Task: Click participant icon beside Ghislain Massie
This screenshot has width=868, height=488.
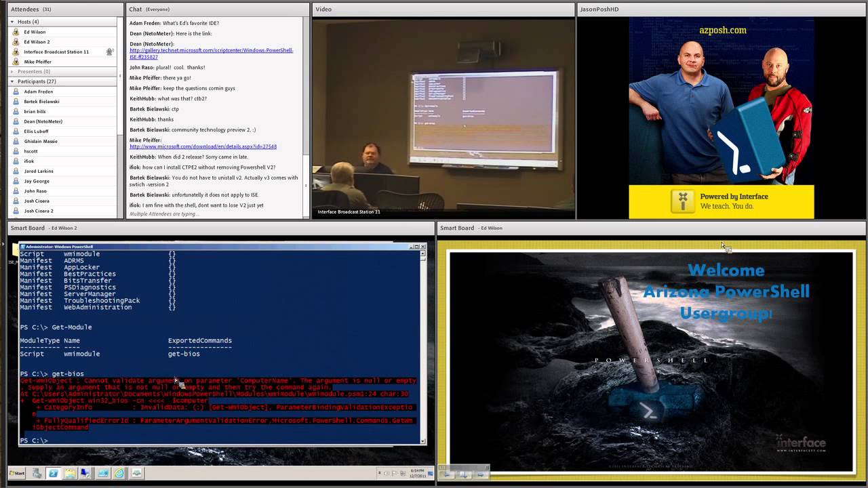Action: click(16, 141)
